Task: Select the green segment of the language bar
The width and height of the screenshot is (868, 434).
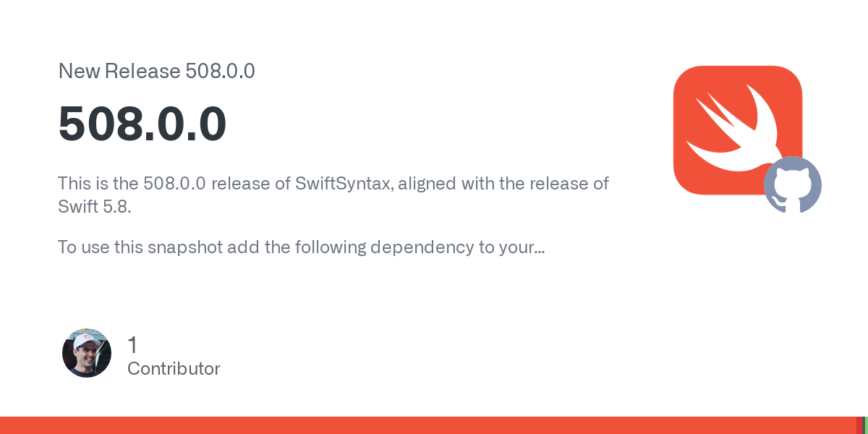Action: coord(867,425)
